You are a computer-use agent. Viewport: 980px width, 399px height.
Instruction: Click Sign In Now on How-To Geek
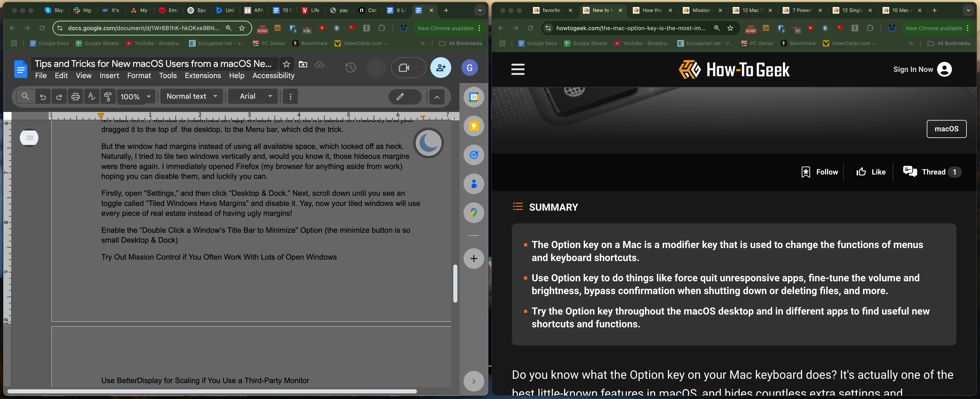(922, 69)
